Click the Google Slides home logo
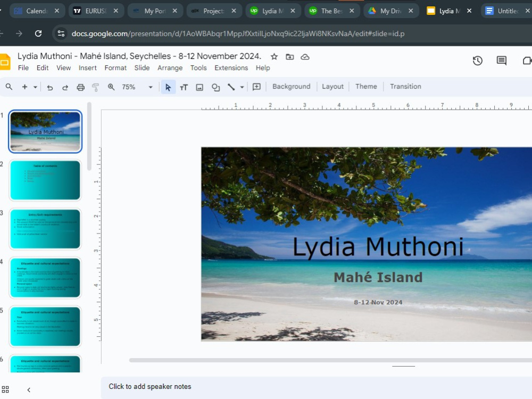532x399 pixels. (5, 62)
